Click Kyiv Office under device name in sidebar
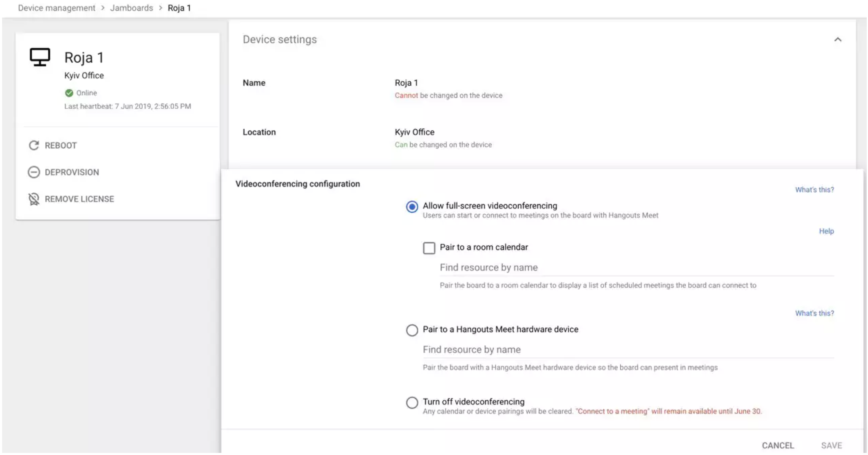The image size is (868, 455). pyautogui.click(x=84, y=75)
